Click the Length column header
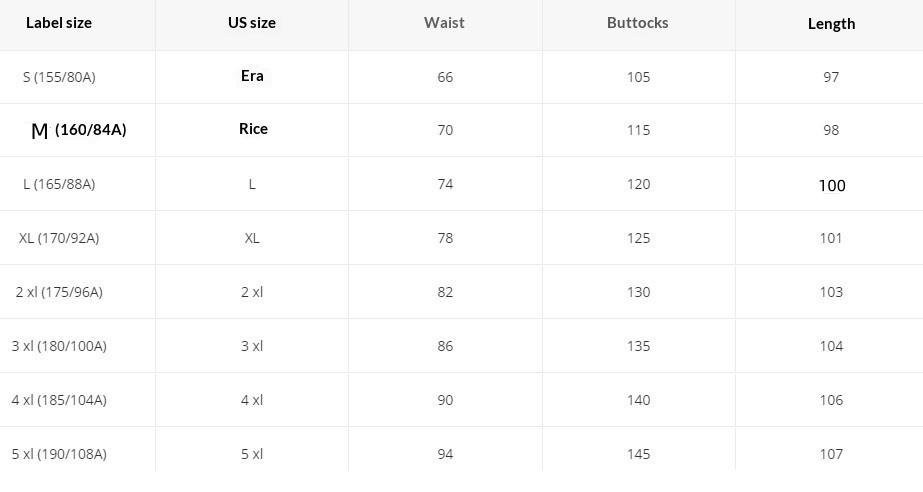923x492 pixels. point(831,24)
